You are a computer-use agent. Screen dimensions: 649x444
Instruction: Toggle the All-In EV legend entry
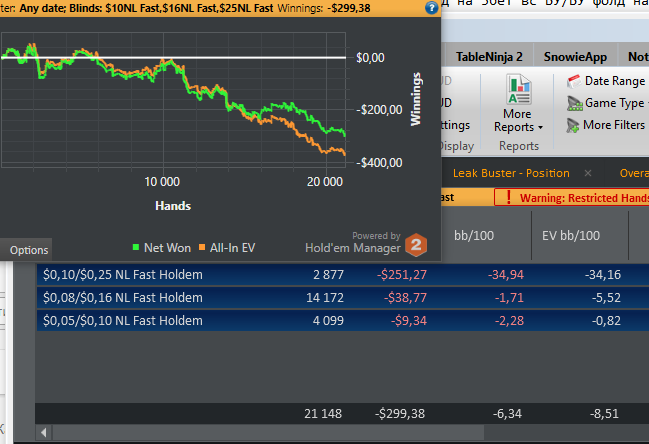(227, 248)
